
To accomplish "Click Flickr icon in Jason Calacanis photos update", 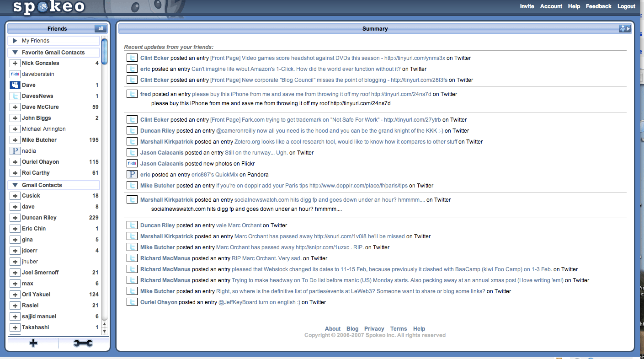I will (x=132, y=164).
